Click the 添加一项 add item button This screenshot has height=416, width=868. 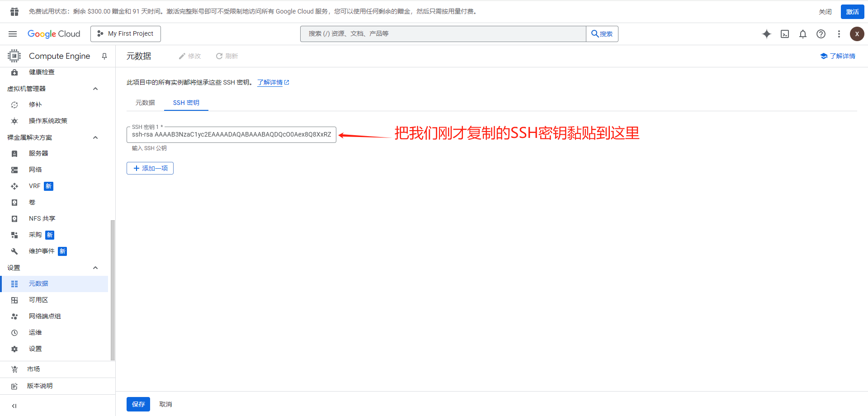[x=150, y=168]
